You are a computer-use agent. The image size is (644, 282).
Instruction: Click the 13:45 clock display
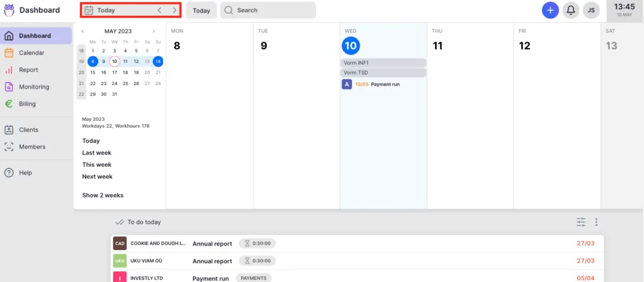(x=625, y=6)
